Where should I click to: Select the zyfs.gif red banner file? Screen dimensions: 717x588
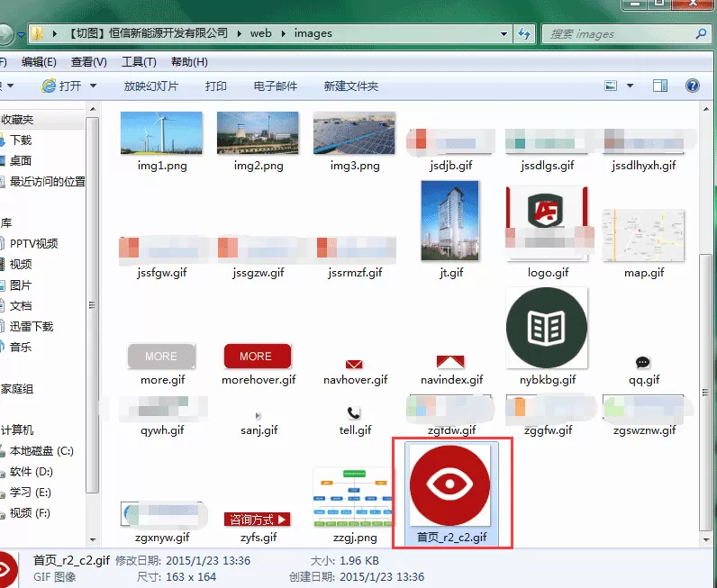tap(258, 520)
